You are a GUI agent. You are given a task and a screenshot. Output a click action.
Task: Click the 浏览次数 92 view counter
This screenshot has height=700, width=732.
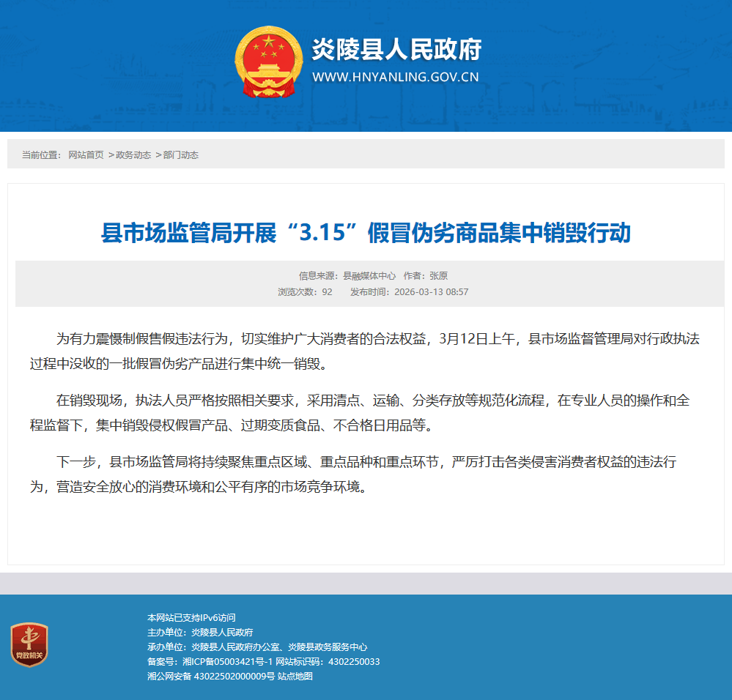(305, 291)
